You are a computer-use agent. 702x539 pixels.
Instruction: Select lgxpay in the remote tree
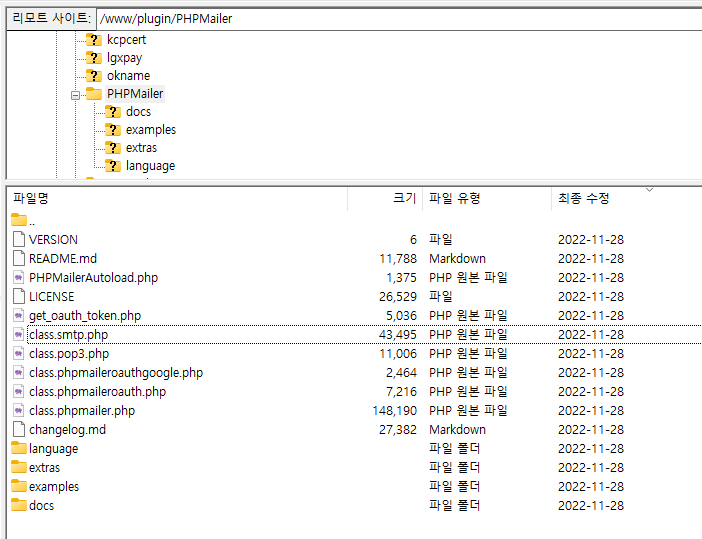124,58
